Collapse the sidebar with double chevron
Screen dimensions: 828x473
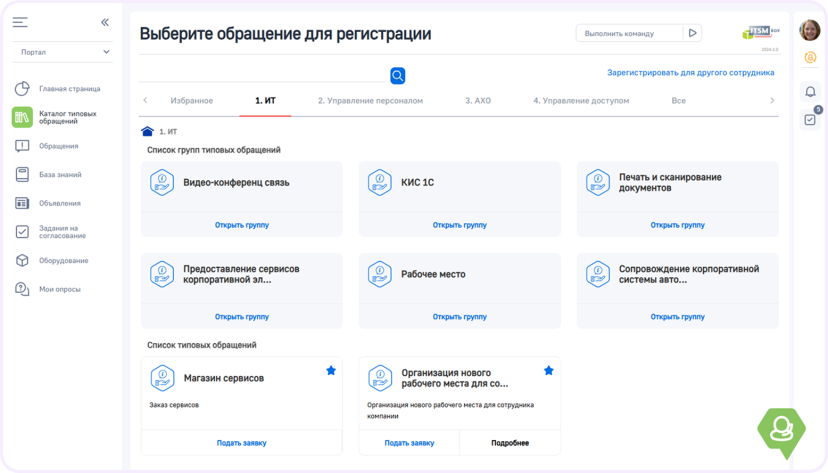pyautogui.click(x=105, y=22)
